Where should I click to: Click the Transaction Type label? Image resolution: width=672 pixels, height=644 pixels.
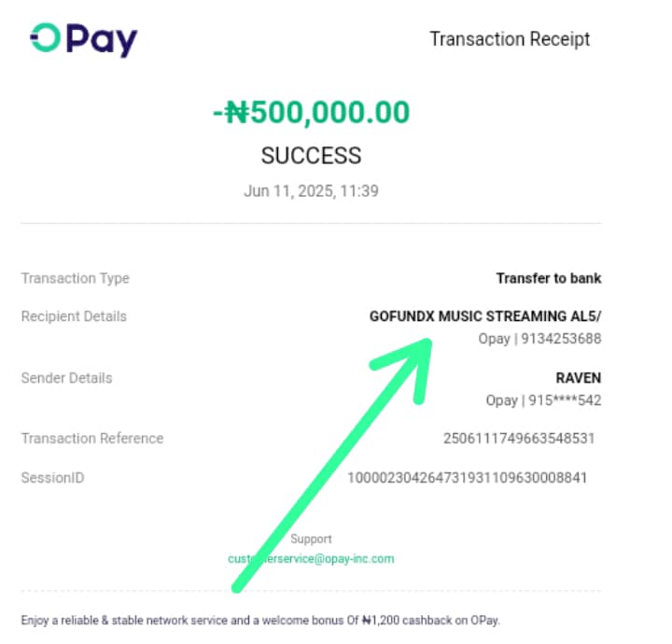coord(76,278)
